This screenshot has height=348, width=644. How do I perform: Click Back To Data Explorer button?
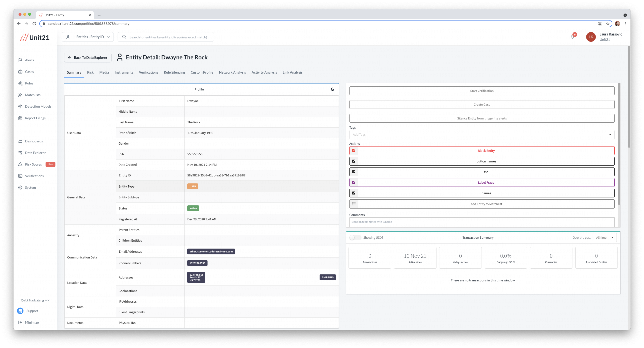pos(88,58)
